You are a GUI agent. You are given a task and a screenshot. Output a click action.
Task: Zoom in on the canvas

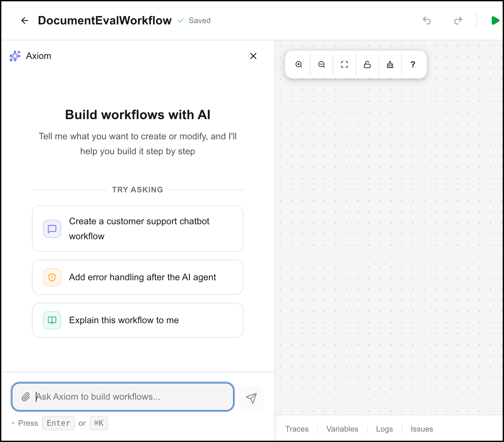point(299,64)
